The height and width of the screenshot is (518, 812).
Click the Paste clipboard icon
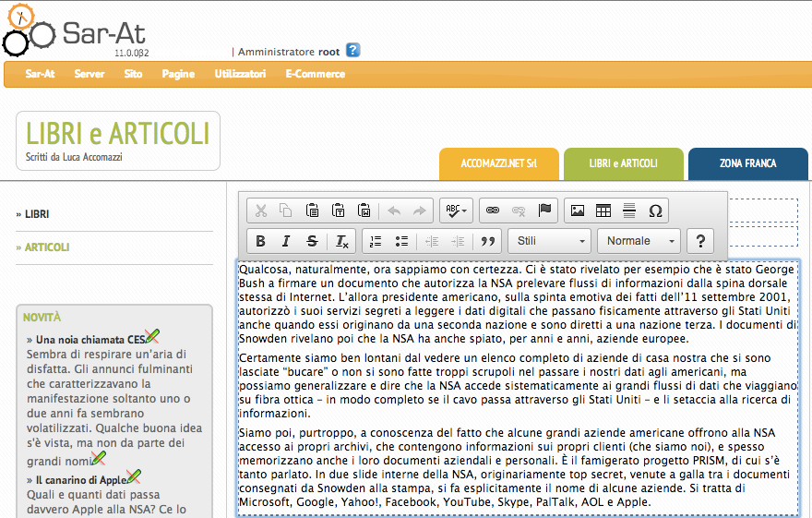pyautogui.click(x=312, y=211)
